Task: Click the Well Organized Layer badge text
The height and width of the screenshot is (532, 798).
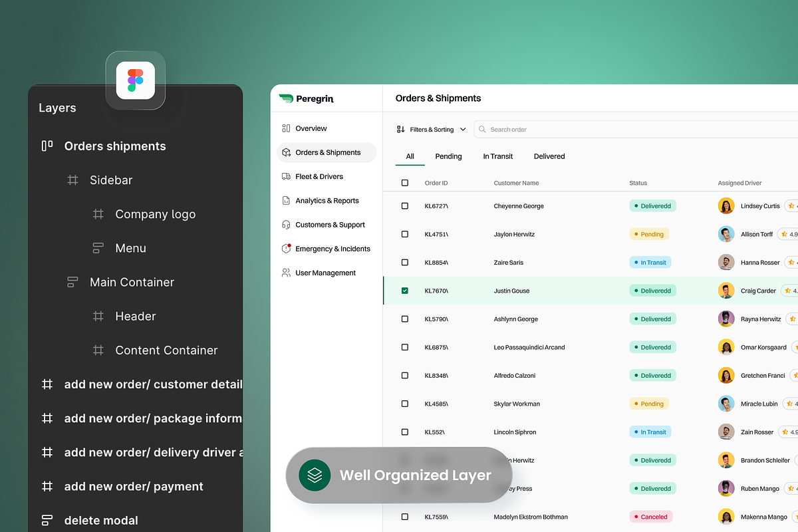Action: tap(416, 475)
